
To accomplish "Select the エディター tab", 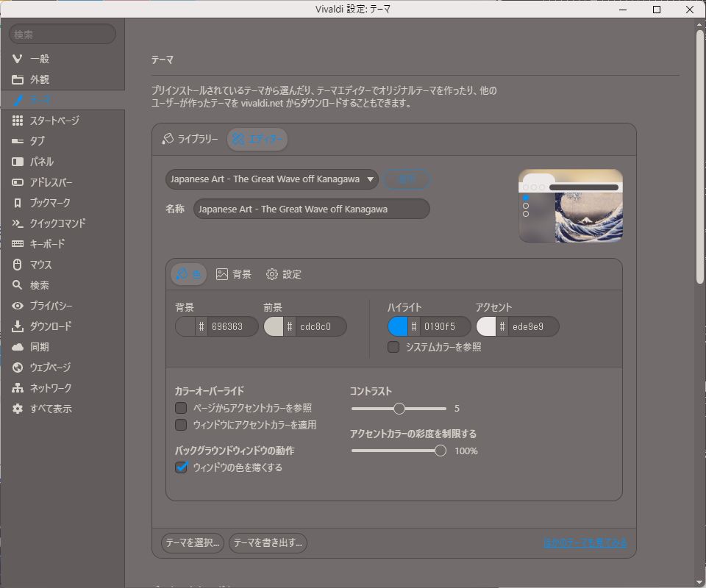I will [257, 139].
